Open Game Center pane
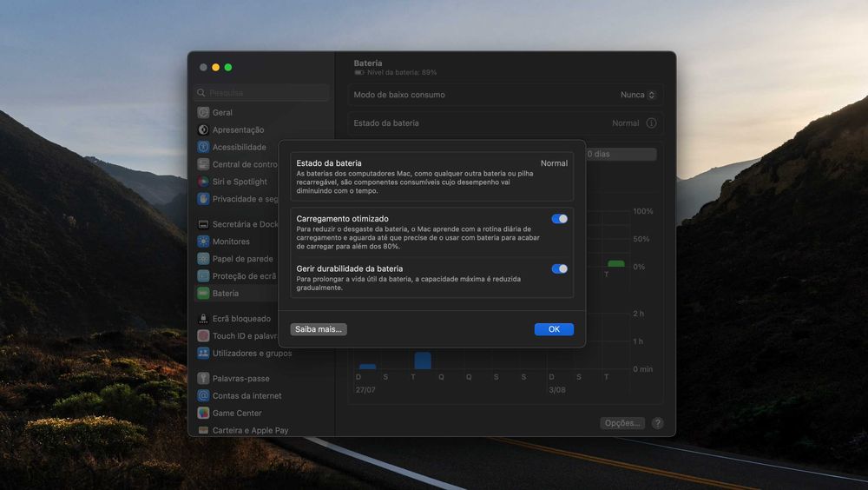Viewport: 868px width, 490px height. coord(237,413)
